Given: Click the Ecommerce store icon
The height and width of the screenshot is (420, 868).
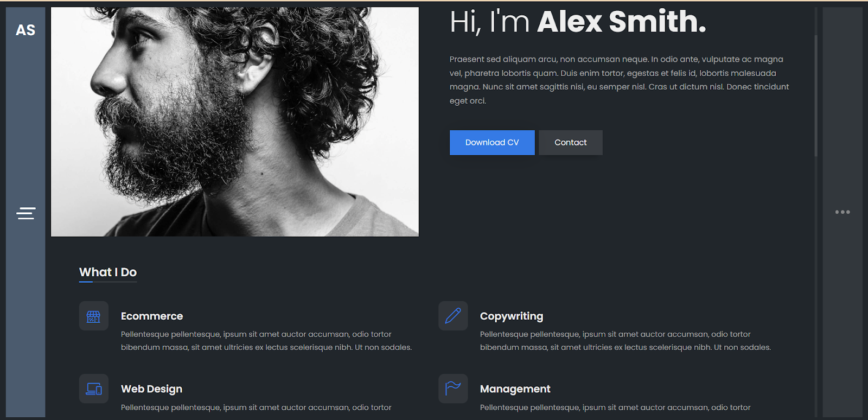Looking at the screenshot, I should 94,316.
